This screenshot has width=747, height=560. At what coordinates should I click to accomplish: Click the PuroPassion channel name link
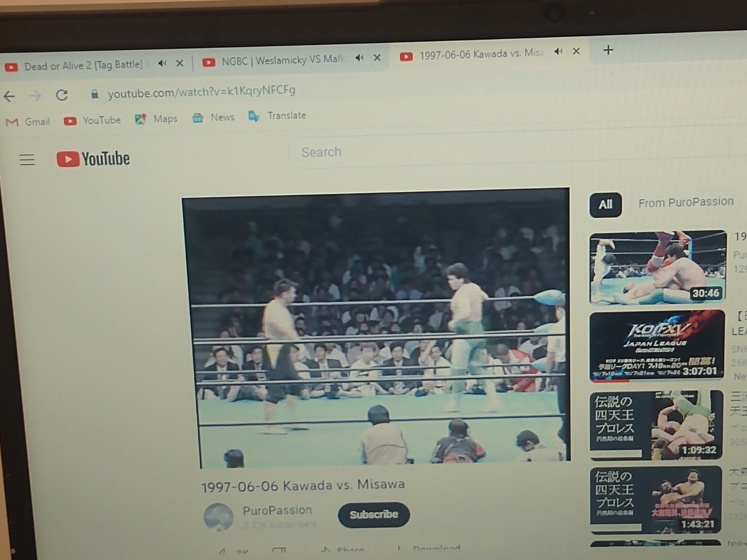277,510
